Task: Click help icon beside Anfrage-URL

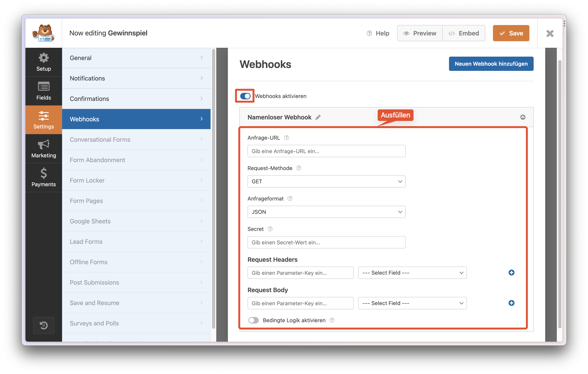Action: pos(286,138)
